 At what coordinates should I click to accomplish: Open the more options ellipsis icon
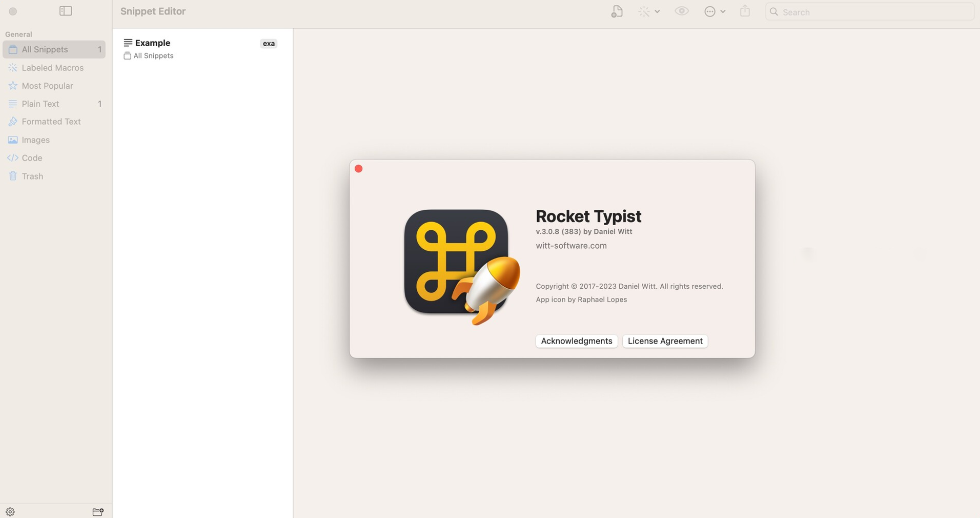tap(709, 12)
